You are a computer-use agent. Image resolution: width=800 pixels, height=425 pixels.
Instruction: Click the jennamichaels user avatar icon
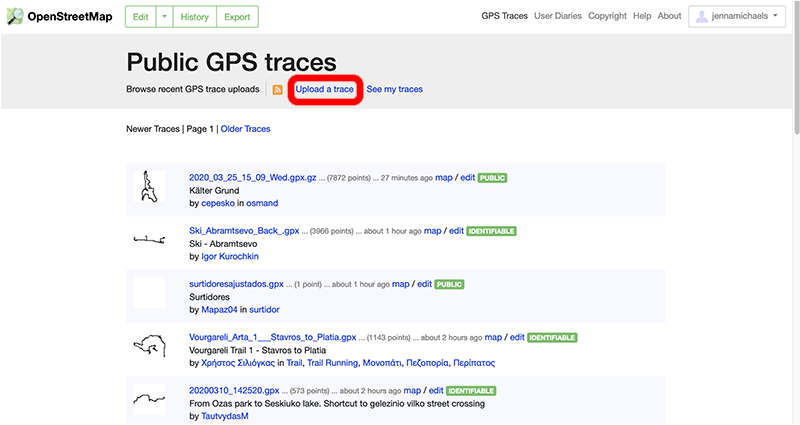point(702,16)
